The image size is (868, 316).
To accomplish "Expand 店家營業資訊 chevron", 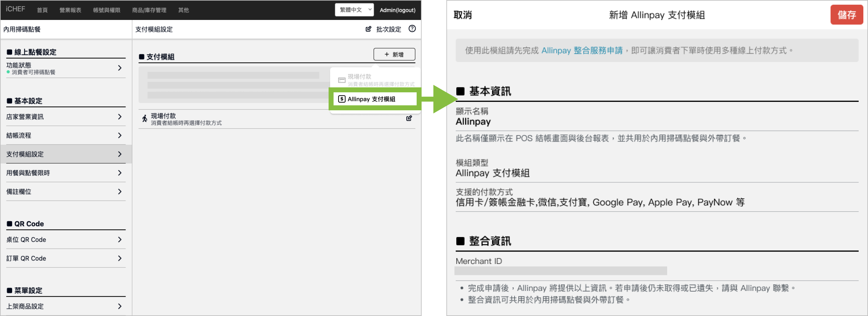I will [x=120, y=117].
